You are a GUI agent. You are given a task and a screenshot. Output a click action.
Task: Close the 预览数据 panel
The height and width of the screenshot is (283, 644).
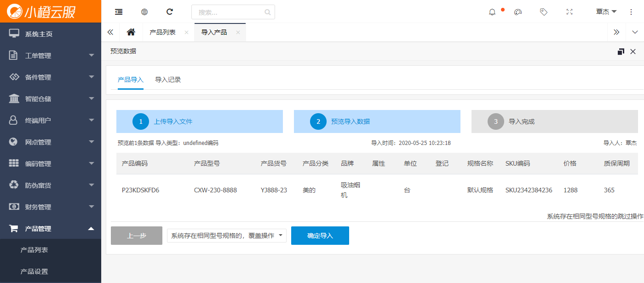click(633, 52)
